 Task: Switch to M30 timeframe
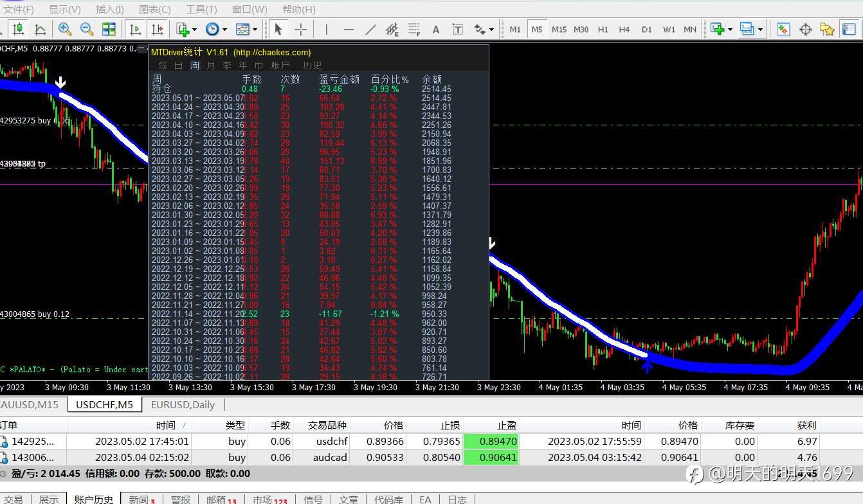(581, 29)
